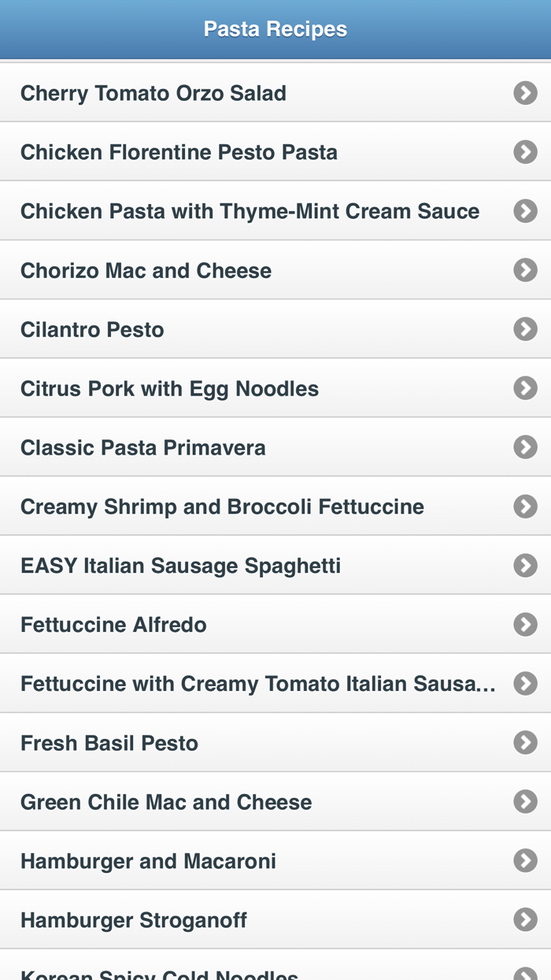Click the Green Chile Mac and Cheese arrow
The width and height of the screenshot is (551, 980).
(524, 801)
